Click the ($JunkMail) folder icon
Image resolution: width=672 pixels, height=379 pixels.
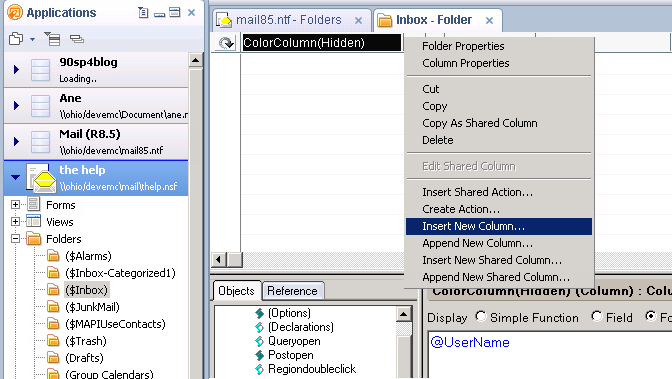pos(53,307)
